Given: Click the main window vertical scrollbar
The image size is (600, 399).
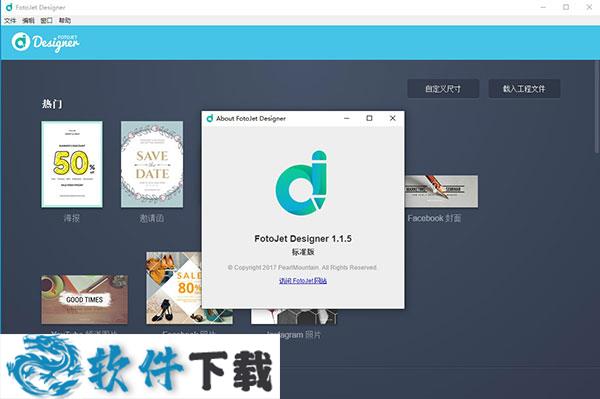Looking at the screenshot, I should (x=597, y=107).
